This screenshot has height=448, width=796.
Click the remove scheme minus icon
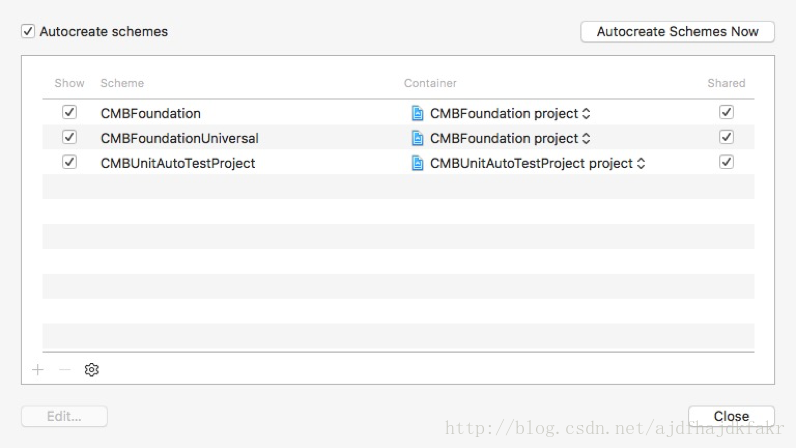64,370
